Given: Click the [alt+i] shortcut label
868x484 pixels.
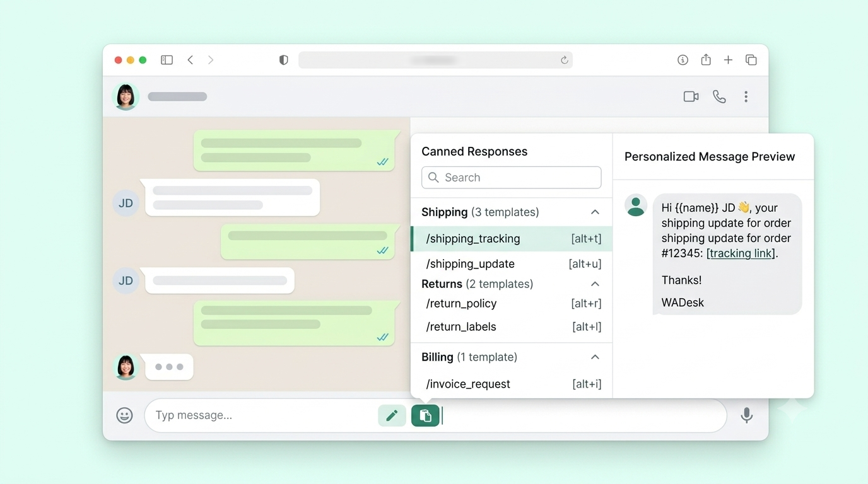Looking at the screenshot, I should pyautogui.click(x=587, y=384).
